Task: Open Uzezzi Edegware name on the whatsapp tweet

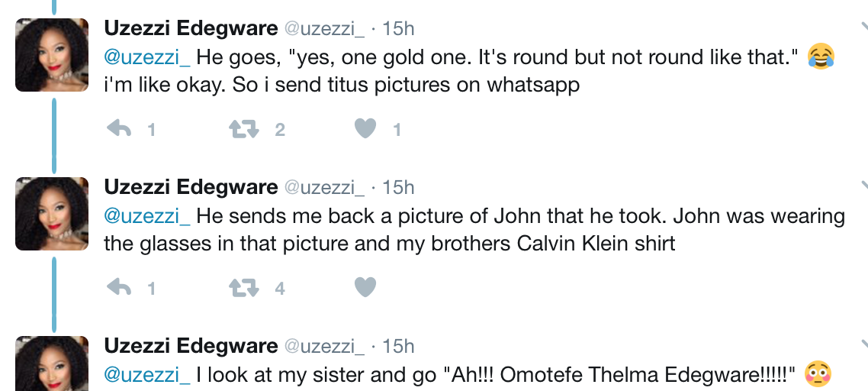Action: (191, 29)
